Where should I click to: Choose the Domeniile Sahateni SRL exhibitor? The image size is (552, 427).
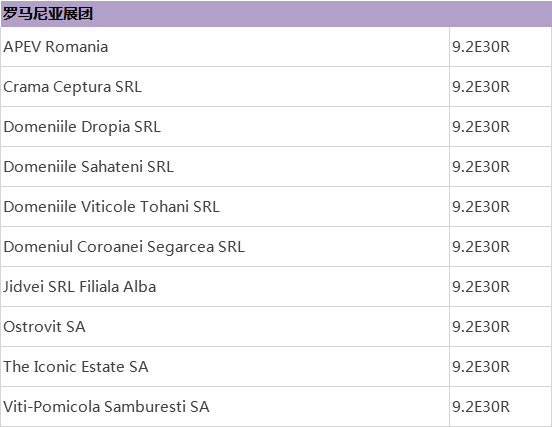(x=89, y=167)
